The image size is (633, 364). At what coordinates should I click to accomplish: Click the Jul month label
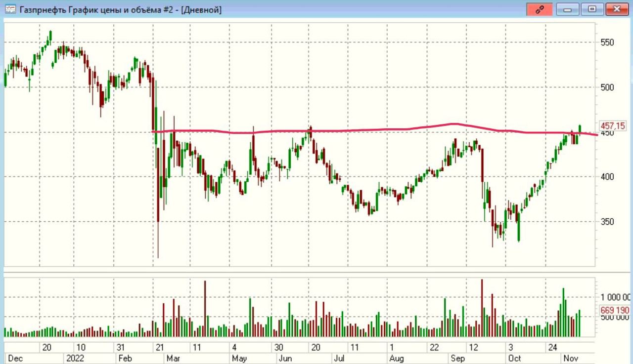click(x=339, y=358)
